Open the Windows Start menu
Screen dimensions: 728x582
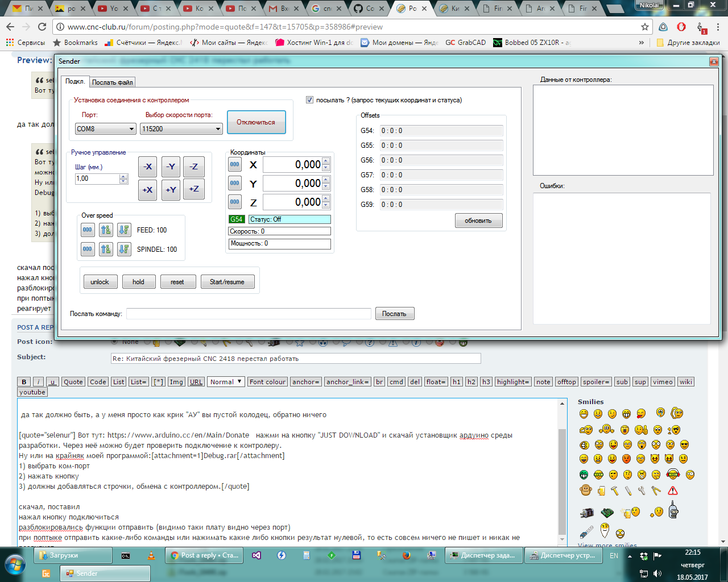14,564
